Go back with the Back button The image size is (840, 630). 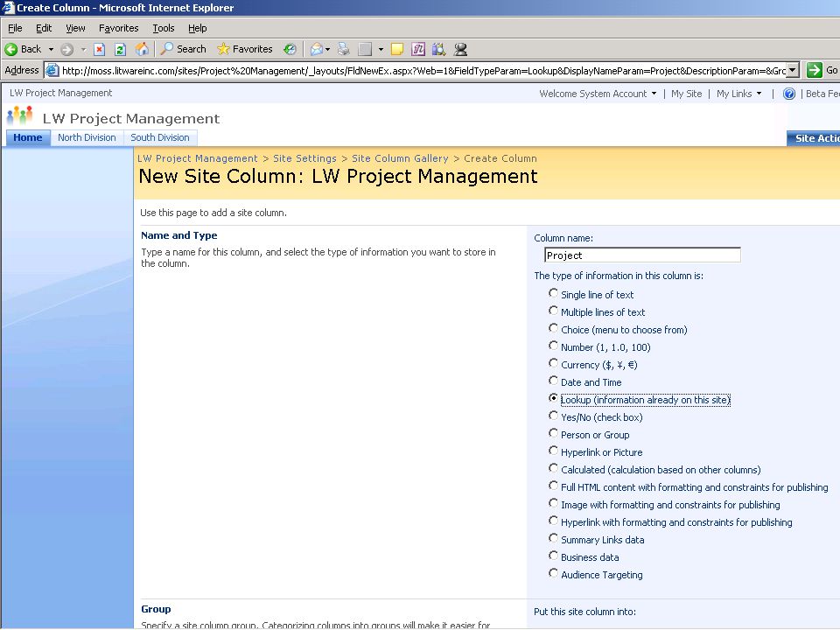coord(23,49)
